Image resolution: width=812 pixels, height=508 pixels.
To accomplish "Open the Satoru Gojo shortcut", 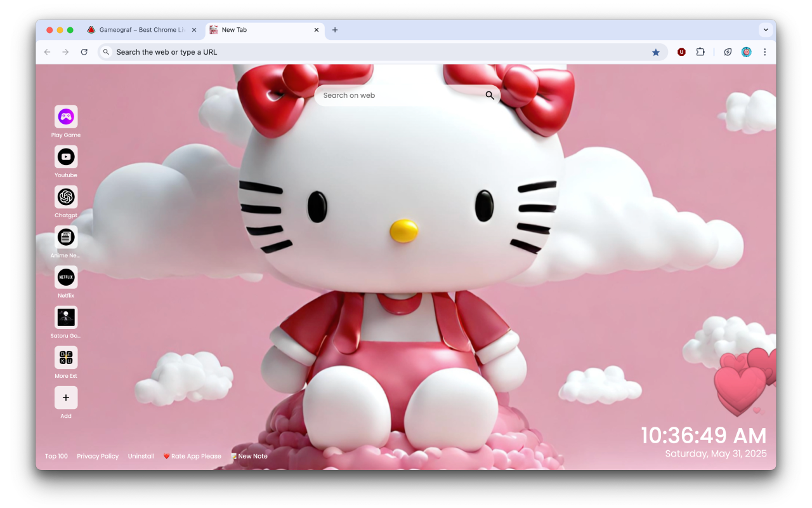I will [x=66, y=317].
